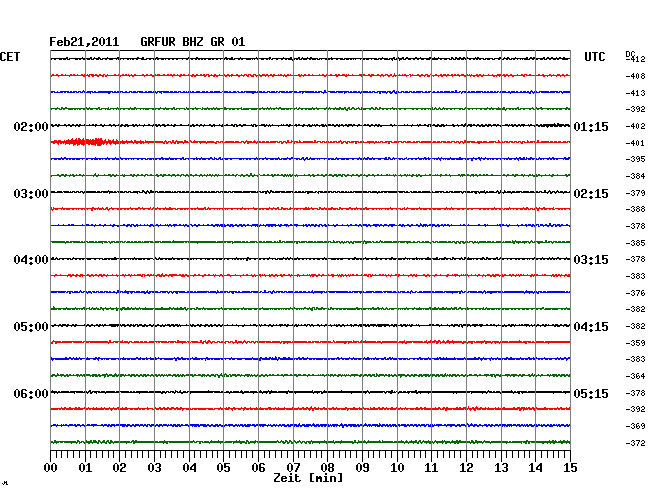Select the DC offset value -402
Image resolution: width=650 pixels, height=494 pixels.
click(x=635, y=126)
